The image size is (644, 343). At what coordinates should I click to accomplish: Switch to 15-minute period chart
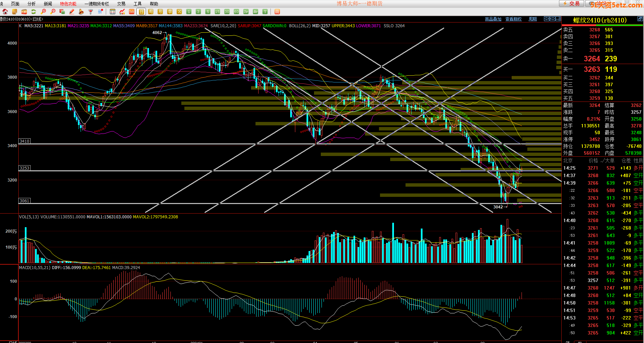pos(217,12)
